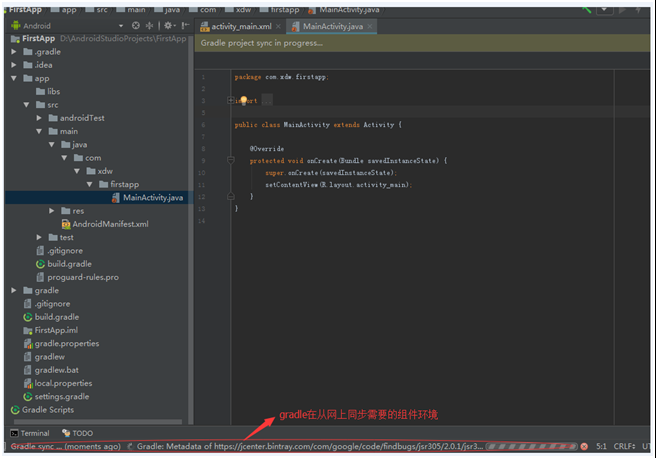Click MainActivity.java in navigation breadcrumb
Viewport: 656px width, 458px height.
click(344, 10)
